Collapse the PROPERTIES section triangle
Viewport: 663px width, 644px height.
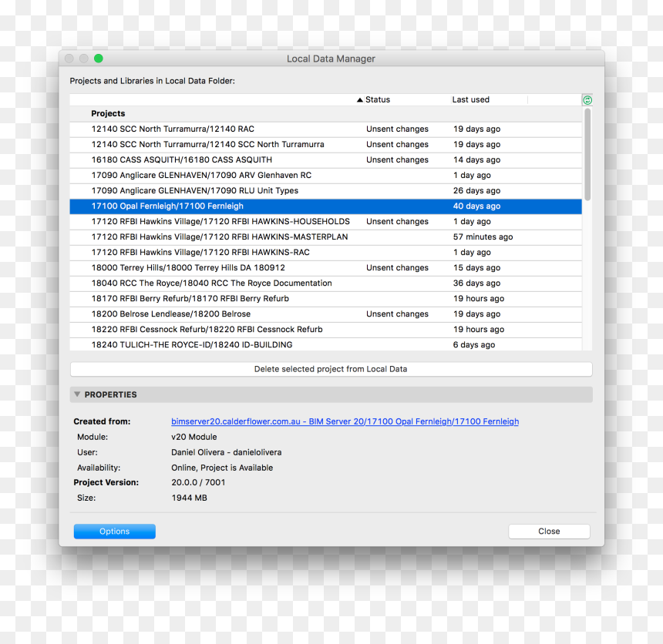point(77,394)
